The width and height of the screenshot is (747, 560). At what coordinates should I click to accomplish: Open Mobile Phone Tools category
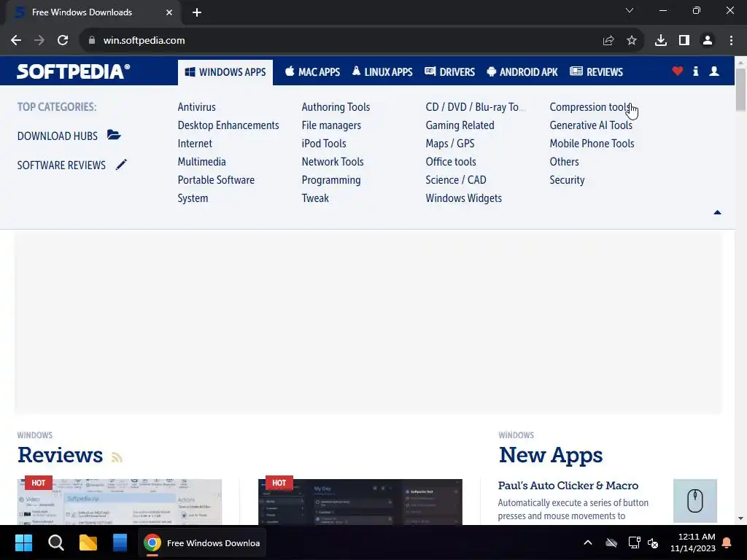[x=592, y=144]
